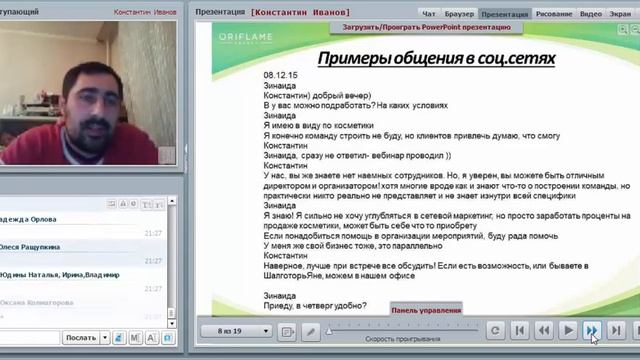Switch to the Чат tab
This screenshot has width=640, height=360.
[x=428, y=13]
